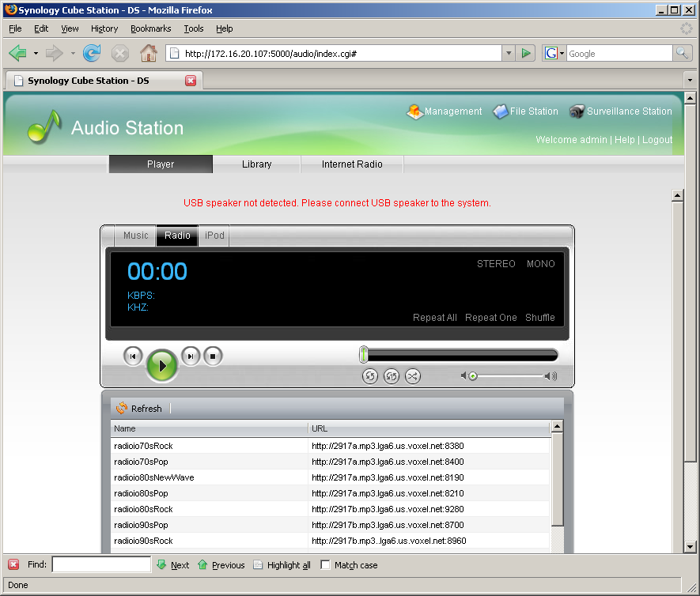Select the Radio player tab
The height and width of the screenshot is (596, 700).
(177, 236)
